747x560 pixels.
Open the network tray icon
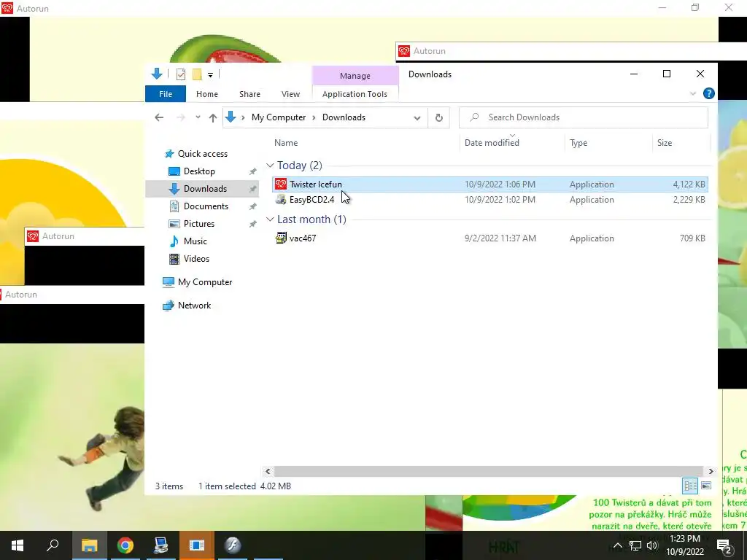(x=635, y=546)
